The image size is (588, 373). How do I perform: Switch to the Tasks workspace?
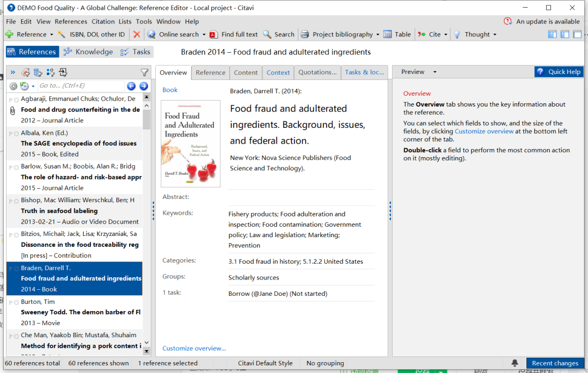(x=136, y=52)
